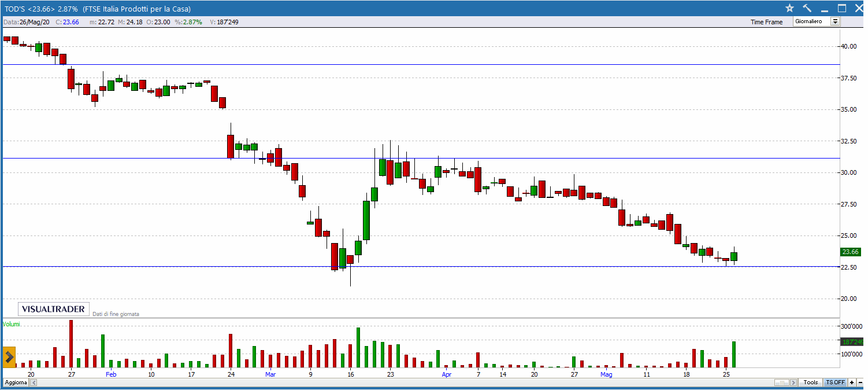868x390 pixels.
Task: Click the VISUALTRADER logo box
Action: [x=54, y=309]
